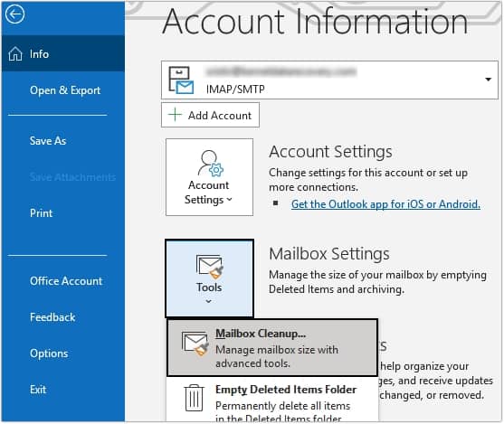Click the Add Account button
The image size is (504, 424).
click(x=210, y=115)
